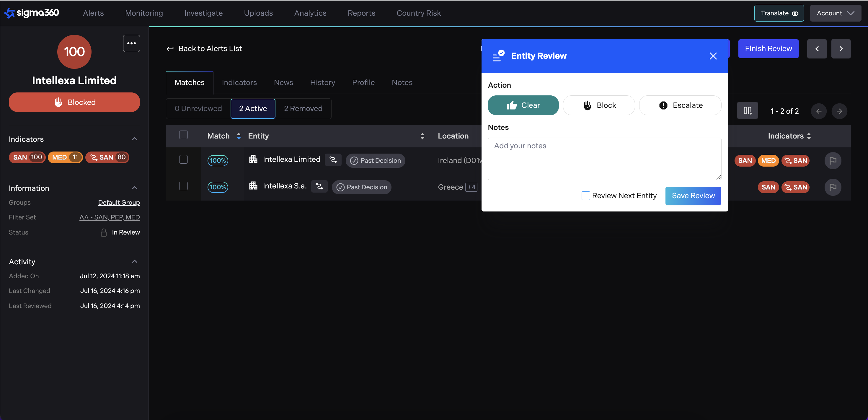The height and width of the screenshot is (420, 868).
Task: Click flag icon on Intellexa Limited row
Action: 832,160
